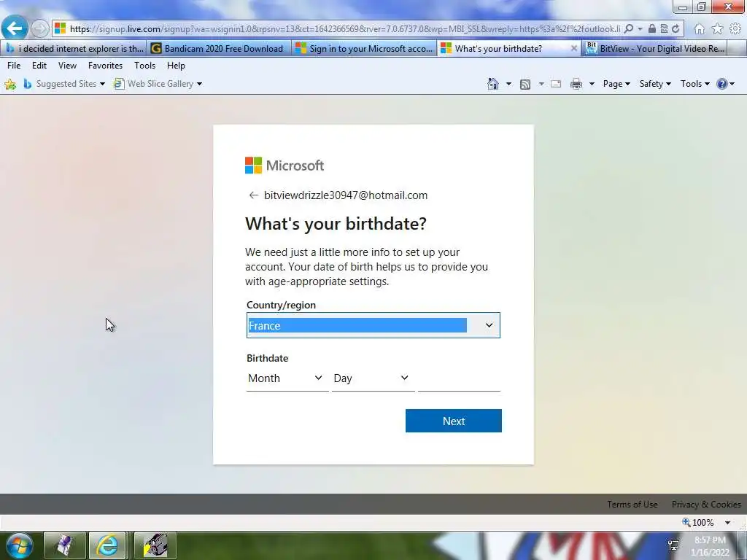Expand the address bar autocomplete arrow
747x560 pixels.
click(640, 29)
